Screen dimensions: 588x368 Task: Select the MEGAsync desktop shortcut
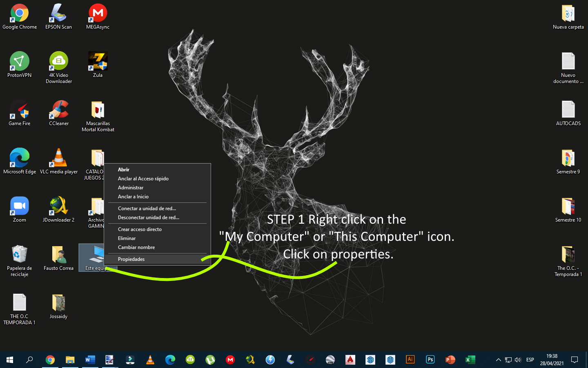tap(98, 16)
